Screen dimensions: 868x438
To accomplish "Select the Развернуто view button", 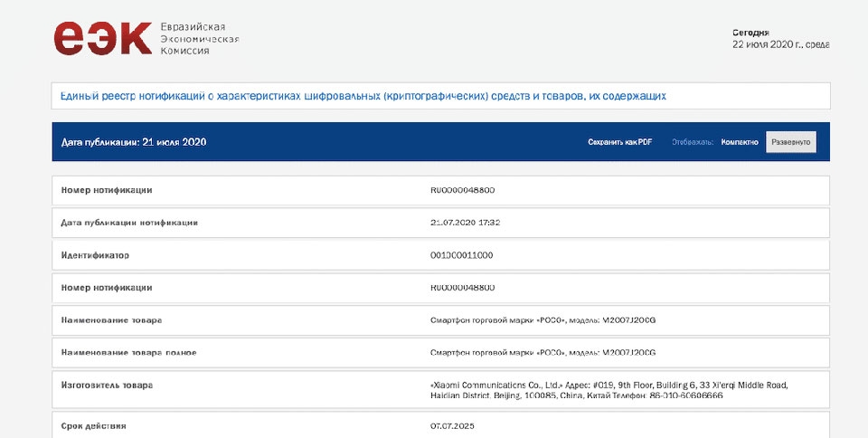I will pos(790,142).
